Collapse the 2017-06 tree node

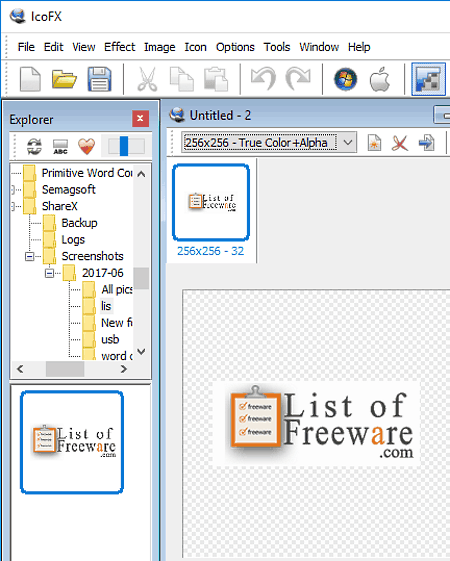pos(49,273)
